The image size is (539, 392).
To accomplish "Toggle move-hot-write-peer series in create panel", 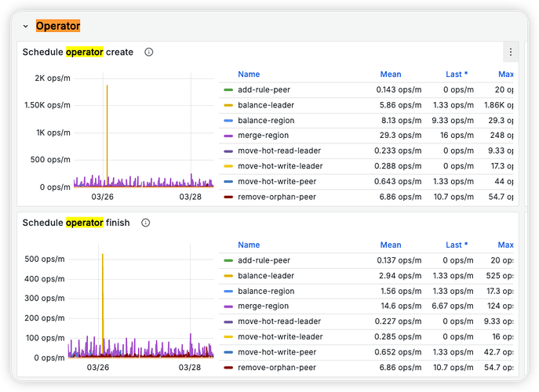I will 277,181.
